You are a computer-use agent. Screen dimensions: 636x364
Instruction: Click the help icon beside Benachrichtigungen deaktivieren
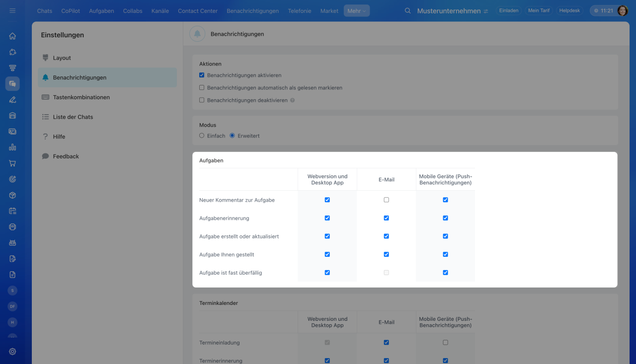pos(292,100)
